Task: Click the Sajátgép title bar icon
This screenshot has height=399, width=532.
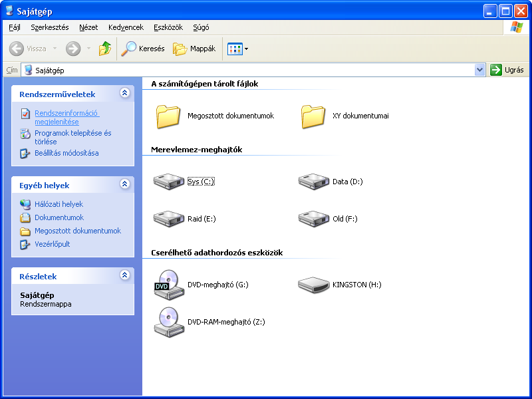Action: pyautogui.click(x=9, y=11)
